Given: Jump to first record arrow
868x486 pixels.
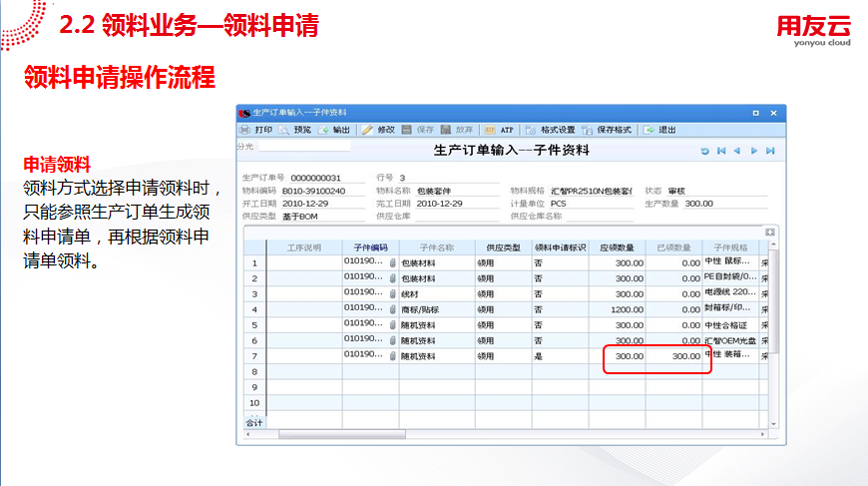Looking at the screenshot, I should pos(720,151).
